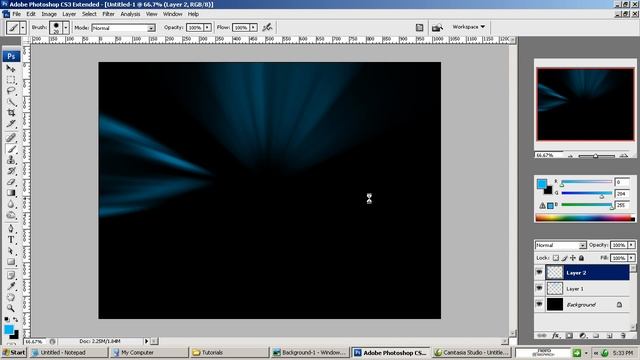Select the Magic Wand tool
The image size is (640, 360).
pos(11,102)
